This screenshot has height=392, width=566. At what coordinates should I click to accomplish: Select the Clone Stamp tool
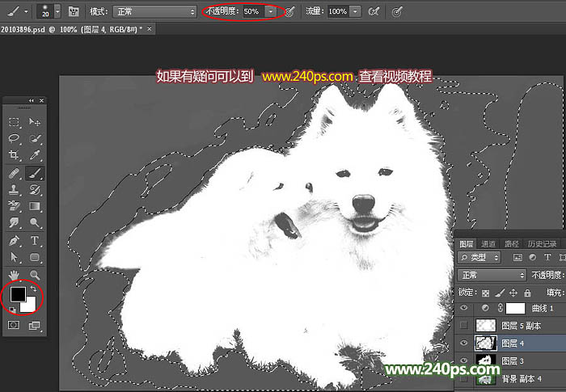tap(15, 190)
